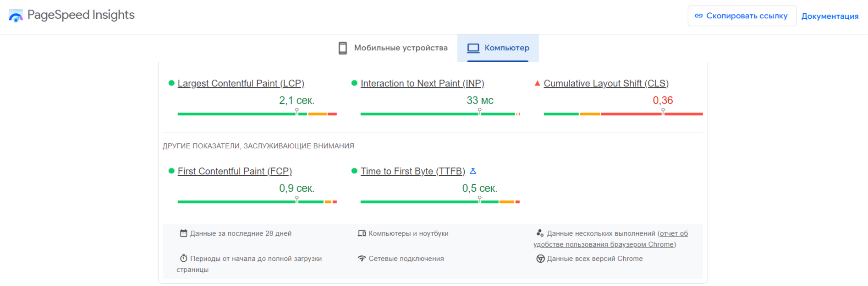
Task: Click the red triangle beside CLS
Action: click(538, 83)
